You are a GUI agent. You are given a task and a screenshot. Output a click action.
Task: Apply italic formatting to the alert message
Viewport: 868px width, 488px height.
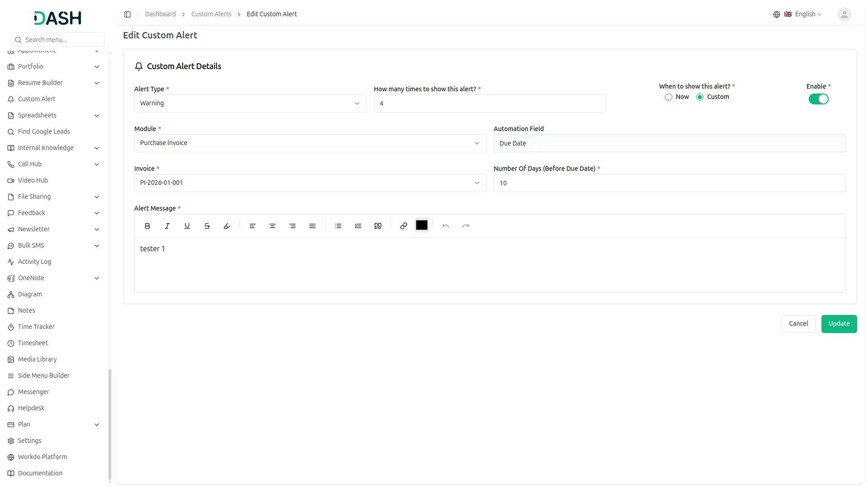[x=167, y=226]
